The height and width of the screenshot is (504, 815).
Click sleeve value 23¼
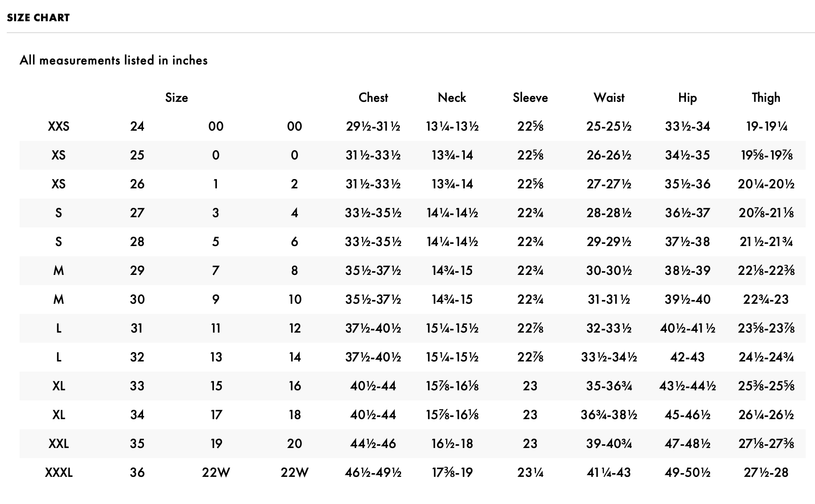click(530, 473)
